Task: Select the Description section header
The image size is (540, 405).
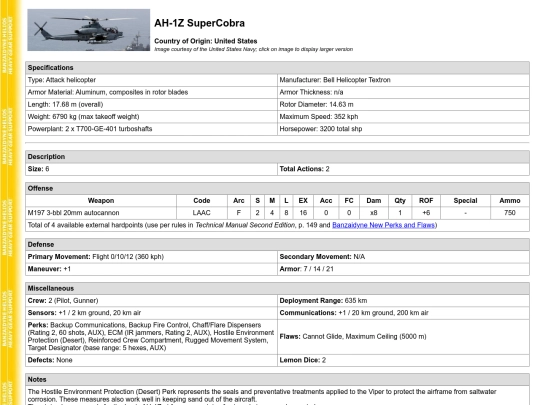Action: 277,157
